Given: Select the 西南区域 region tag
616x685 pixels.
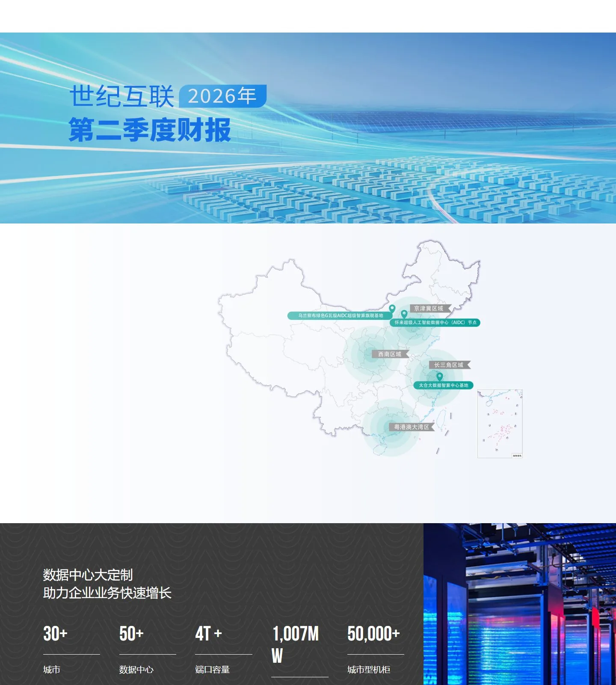Looking at the screenshot, I should click(x=391, y=354).
